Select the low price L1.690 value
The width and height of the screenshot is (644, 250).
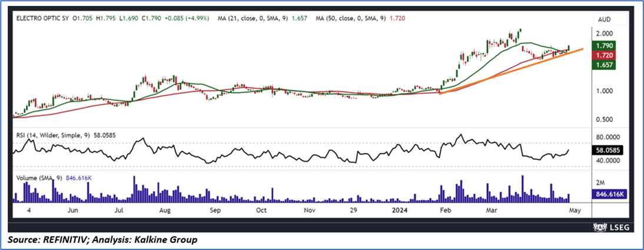coord(130,18)
